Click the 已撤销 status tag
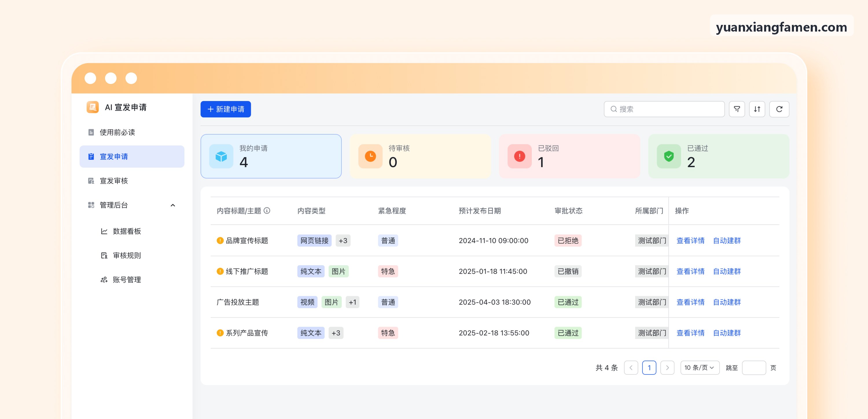The height and width of the screenshot is (419, 868). (x=568, y=271)
